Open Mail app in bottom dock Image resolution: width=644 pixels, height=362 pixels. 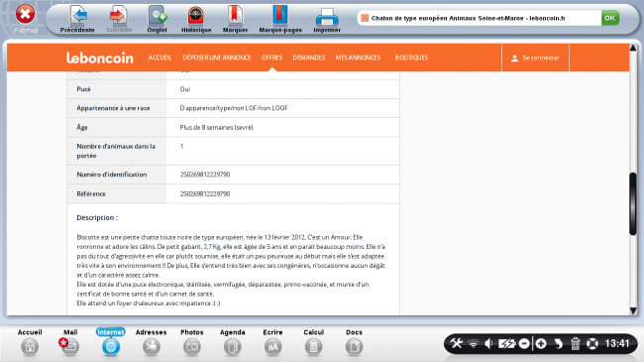(70, 342)
